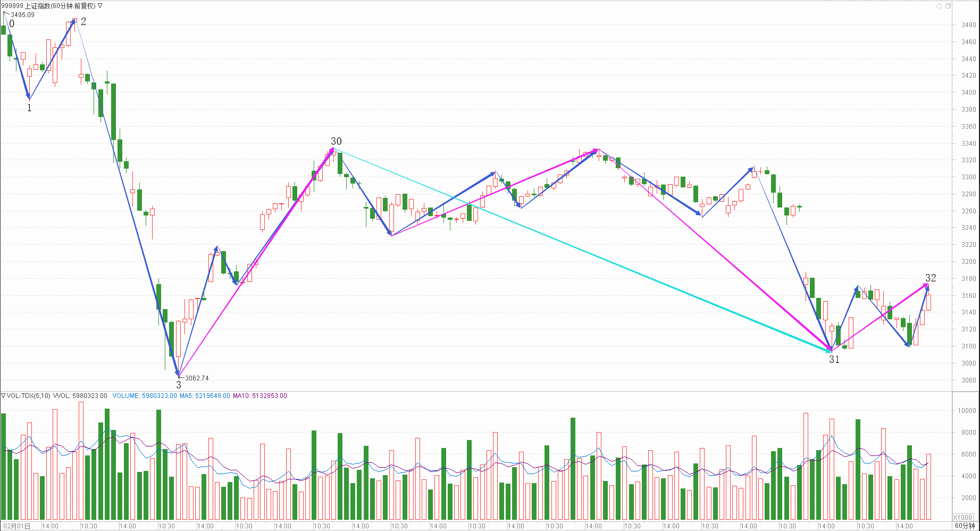Select wave point label 1 near top-left
The image size is (980, 531).
click(29, 108)
